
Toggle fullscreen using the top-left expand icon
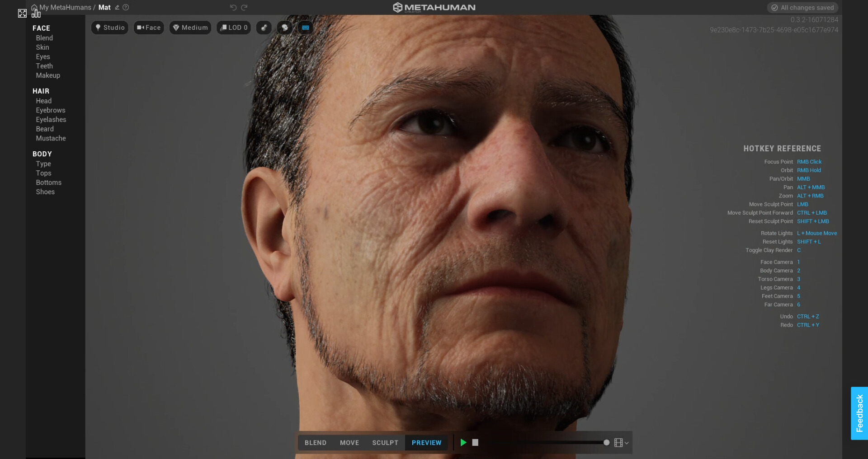pyautogui.click(x=22, y=13)
